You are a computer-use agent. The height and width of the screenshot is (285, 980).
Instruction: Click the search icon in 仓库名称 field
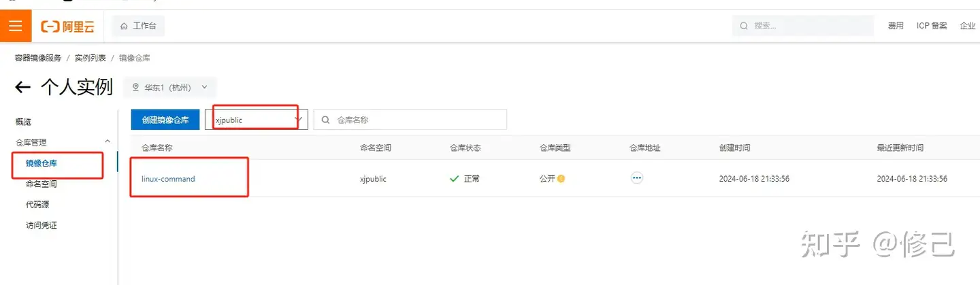pyautogui.click(x=326, y=120)
